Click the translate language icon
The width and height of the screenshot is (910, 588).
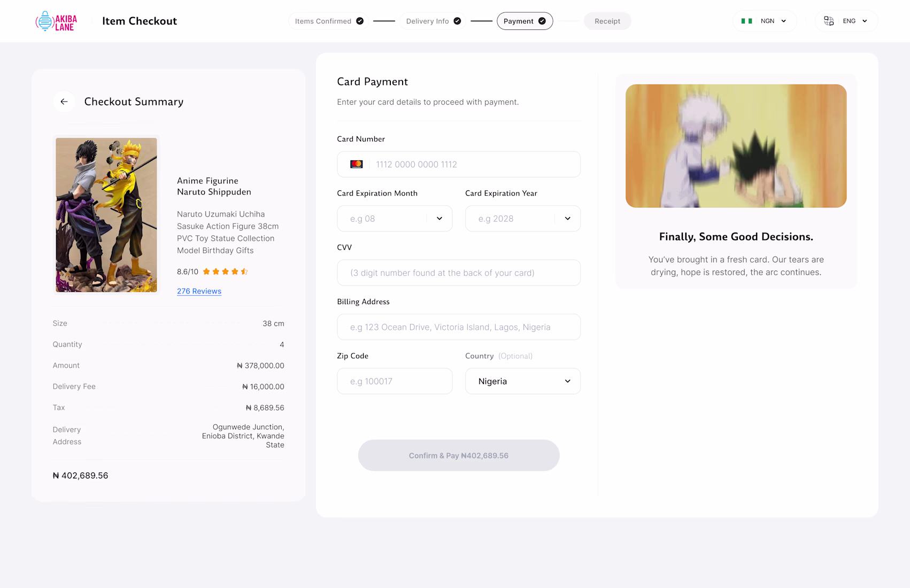point(829,21)
